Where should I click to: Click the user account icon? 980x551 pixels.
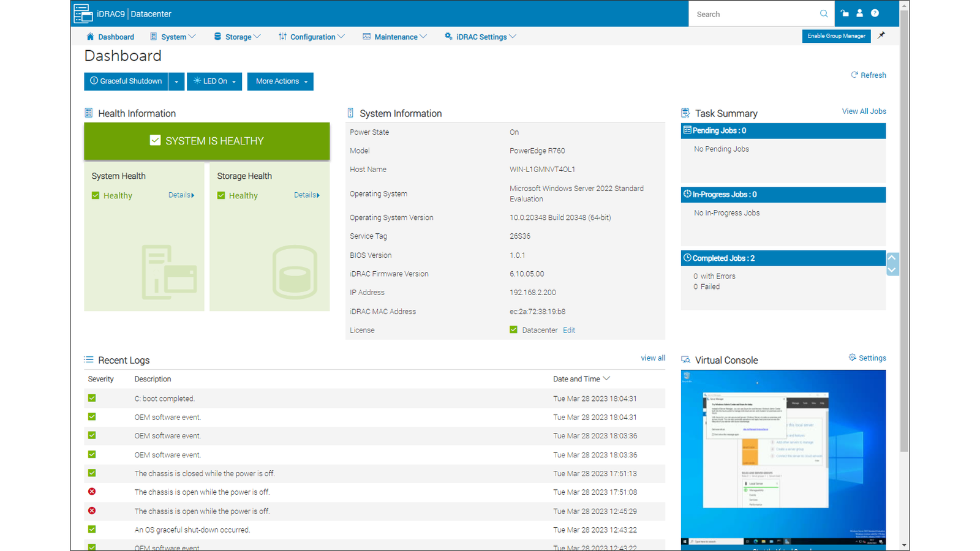(x=860, y=13)
